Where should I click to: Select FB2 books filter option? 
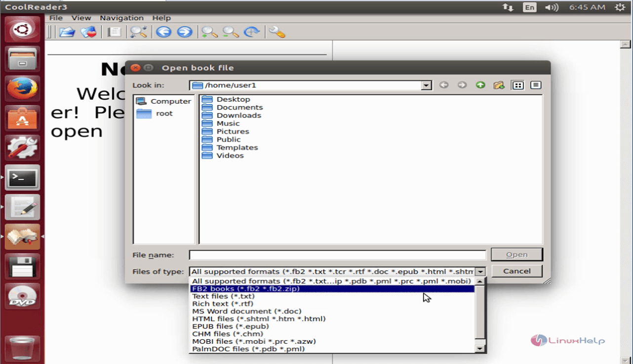(332, 289)
